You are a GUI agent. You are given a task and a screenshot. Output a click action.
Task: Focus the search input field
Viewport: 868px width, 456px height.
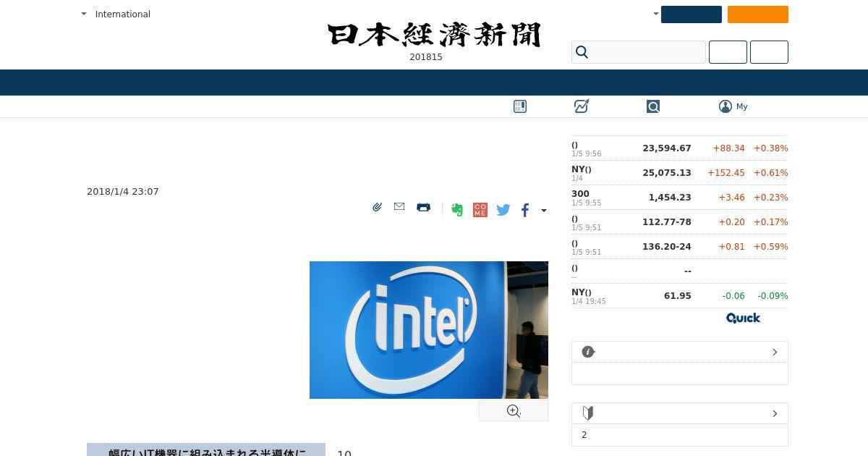(x=639, y=52)
